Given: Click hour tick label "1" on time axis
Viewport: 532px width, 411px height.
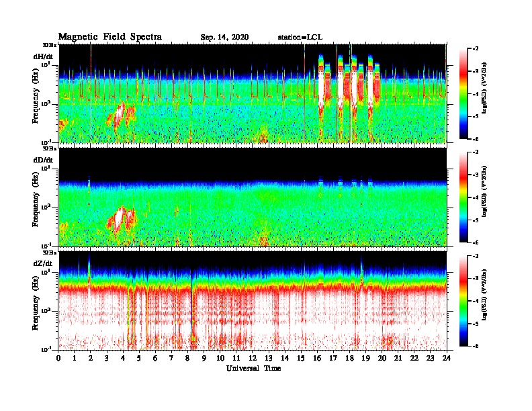Looking at the screenshot, I should [x=75, y=359].
